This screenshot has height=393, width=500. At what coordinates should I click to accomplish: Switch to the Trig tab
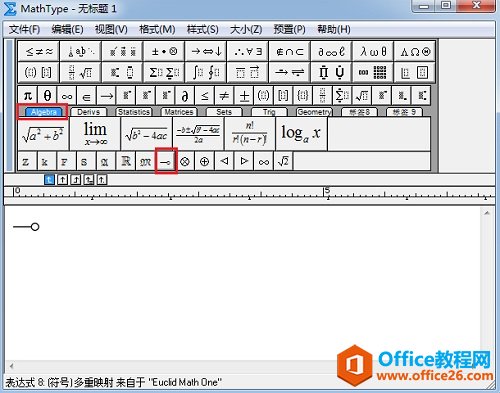pyautogui.click(x=269, y=112)
